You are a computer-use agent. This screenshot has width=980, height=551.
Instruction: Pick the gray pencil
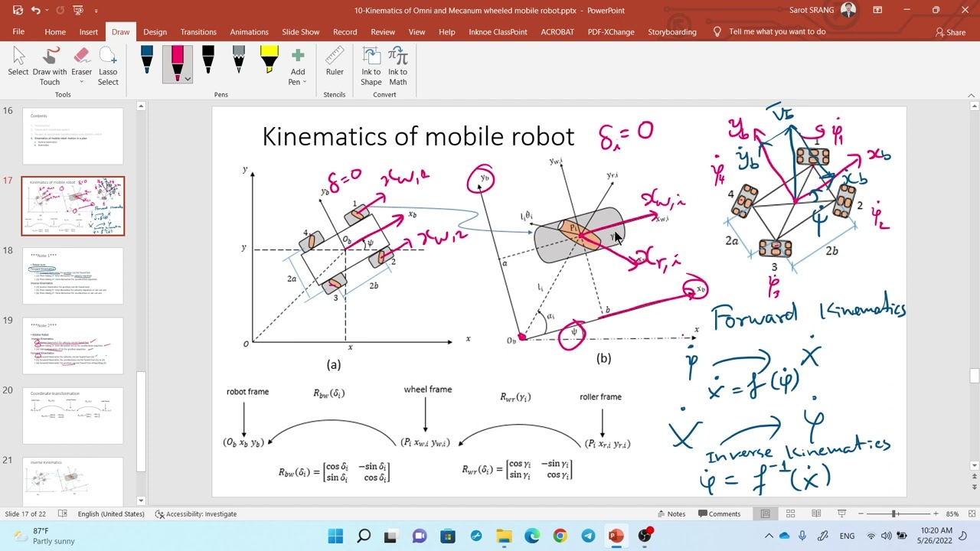click(238, 61)
